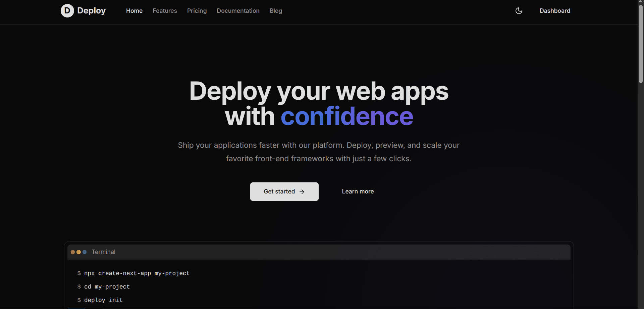
Task: Click the red dot on the Terminal window
Action: pos(73,252)
